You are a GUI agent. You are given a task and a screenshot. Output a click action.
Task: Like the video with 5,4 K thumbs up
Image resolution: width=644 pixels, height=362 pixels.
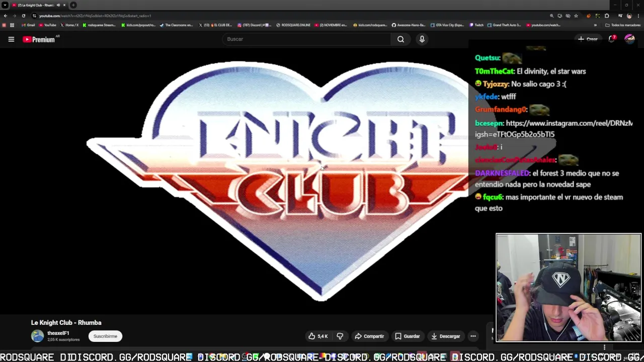click(x=318, y=336)
